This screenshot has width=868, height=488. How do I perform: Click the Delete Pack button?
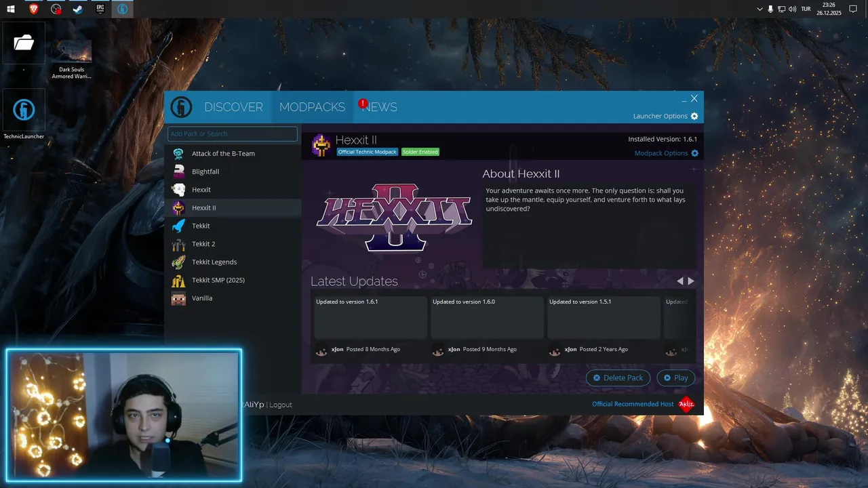618,378
